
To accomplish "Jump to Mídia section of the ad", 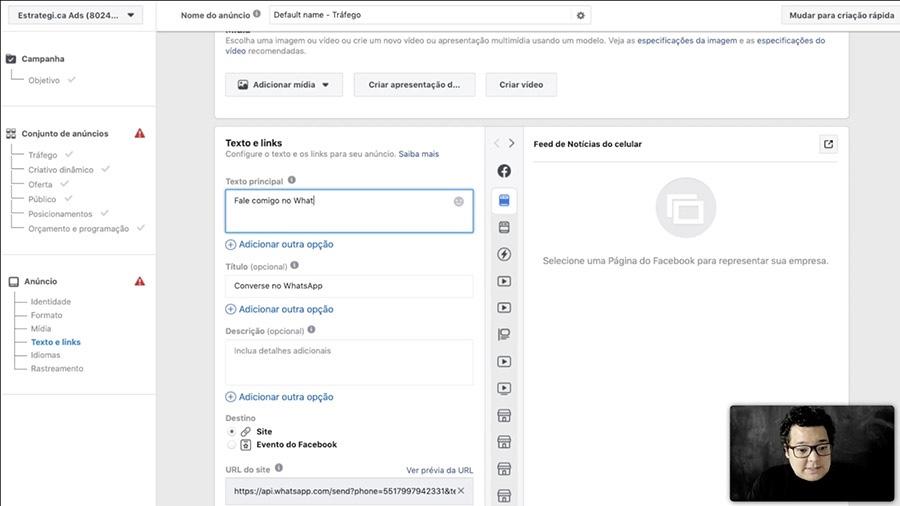I will tap(41, 329).
